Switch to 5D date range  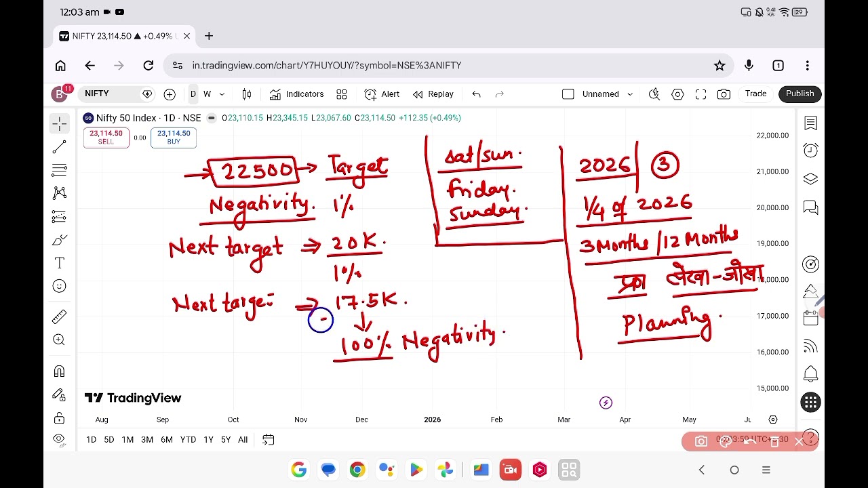pyautogui.click(x=109, y=440)
